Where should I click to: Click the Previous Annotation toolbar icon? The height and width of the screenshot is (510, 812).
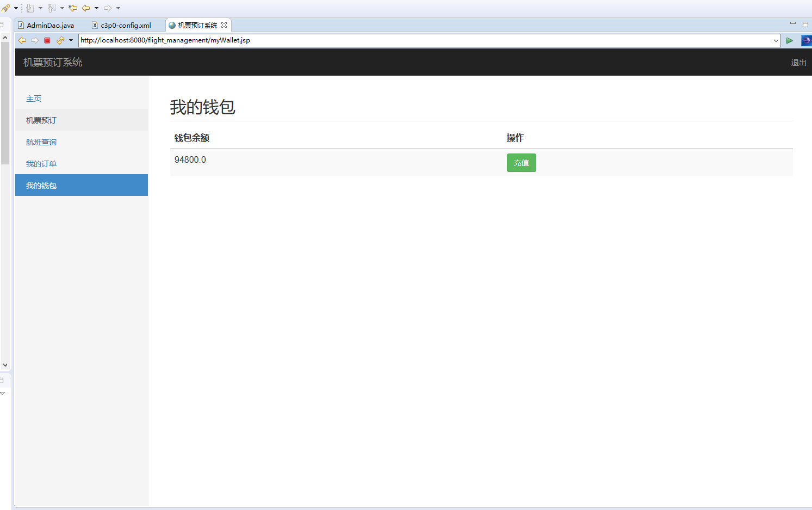(52, 8)
